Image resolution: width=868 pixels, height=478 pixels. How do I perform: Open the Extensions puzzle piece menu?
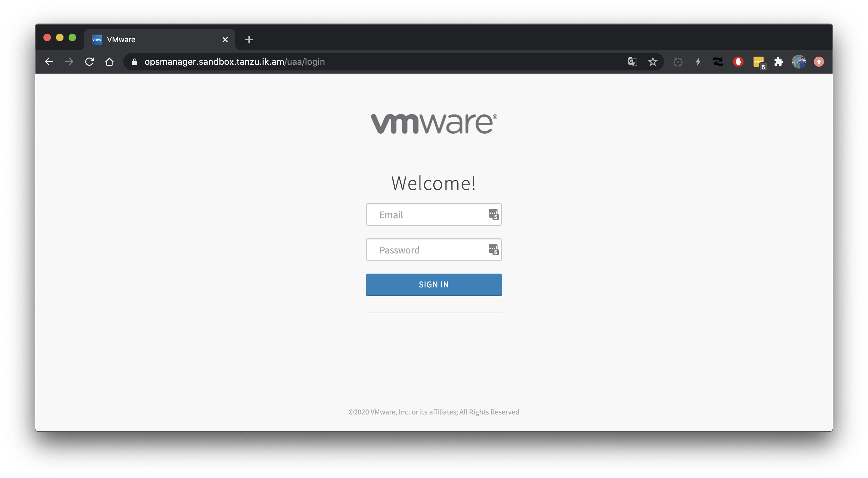(778, 62)
